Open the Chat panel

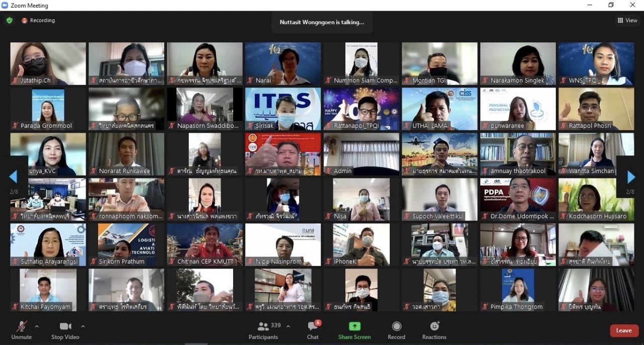pos(313,331)
